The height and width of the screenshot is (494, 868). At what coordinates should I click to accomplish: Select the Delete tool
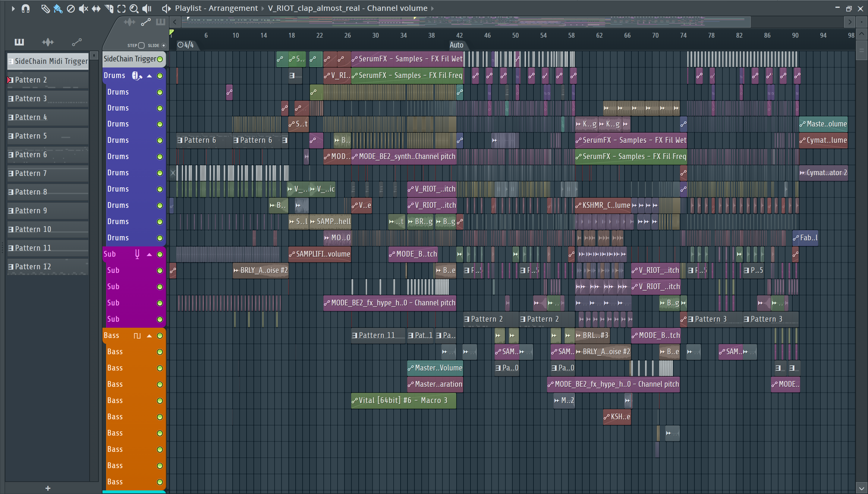(71, 8)
